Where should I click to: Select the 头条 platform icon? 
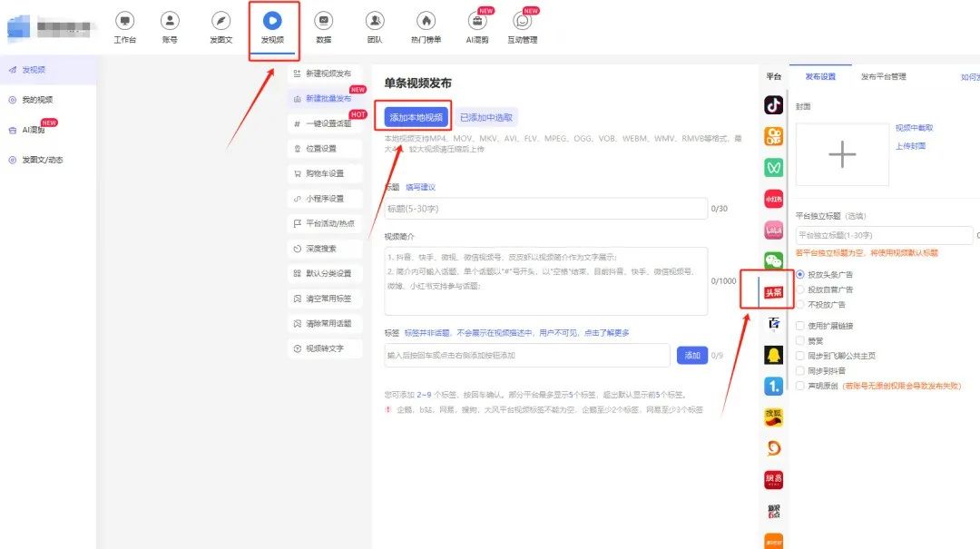pyautogui.click(x=774, y=292)
